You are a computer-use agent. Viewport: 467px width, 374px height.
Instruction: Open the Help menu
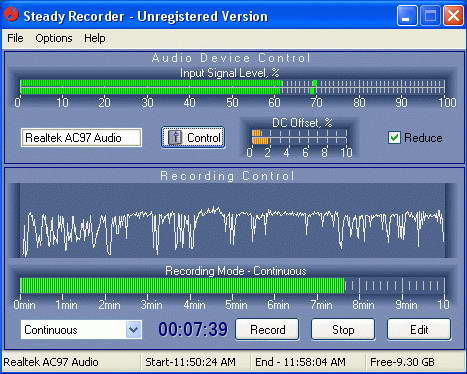95,38
